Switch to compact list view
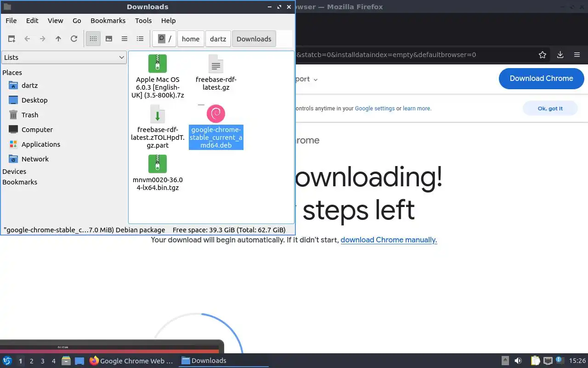 pos(124,39)
